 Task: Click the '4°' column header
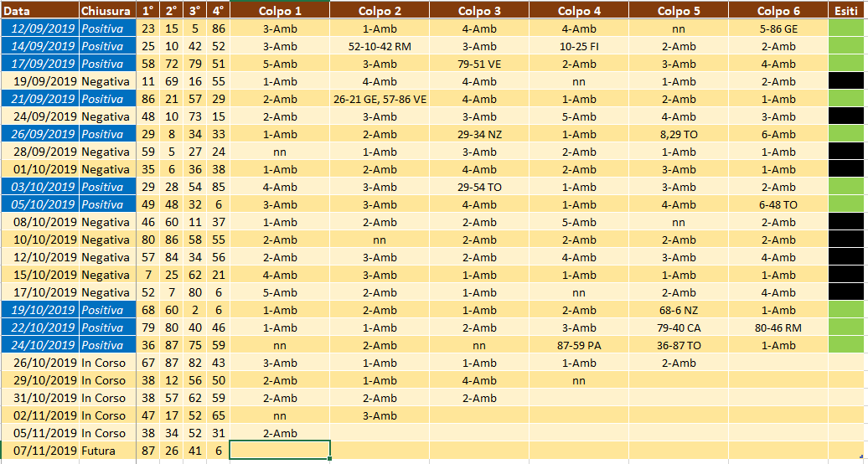218,11
